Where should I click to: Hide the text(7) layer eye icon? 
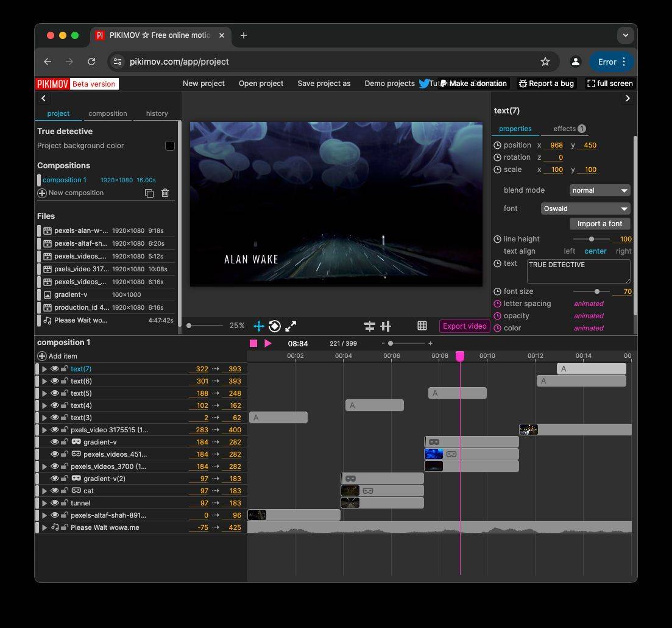coord(54,368)
